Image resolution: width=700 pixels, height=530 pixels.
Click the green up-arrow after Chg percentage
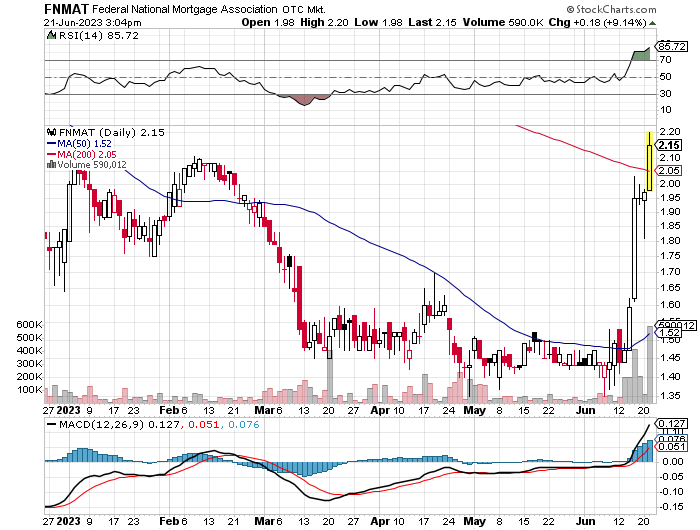[x=653, y=23]
